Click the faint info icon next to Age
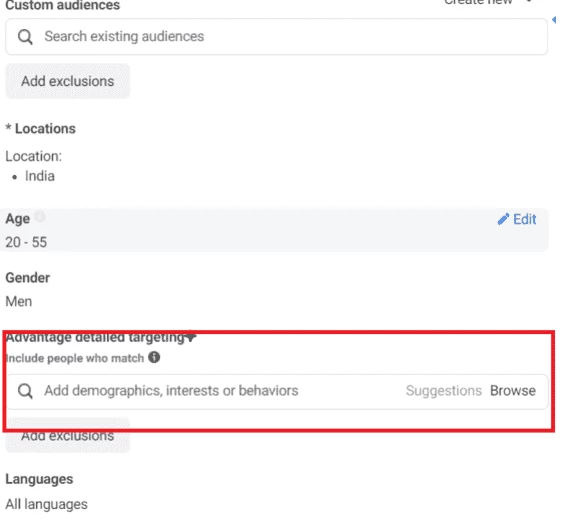This screenshot has height=520, width=581. coord(40,216)
